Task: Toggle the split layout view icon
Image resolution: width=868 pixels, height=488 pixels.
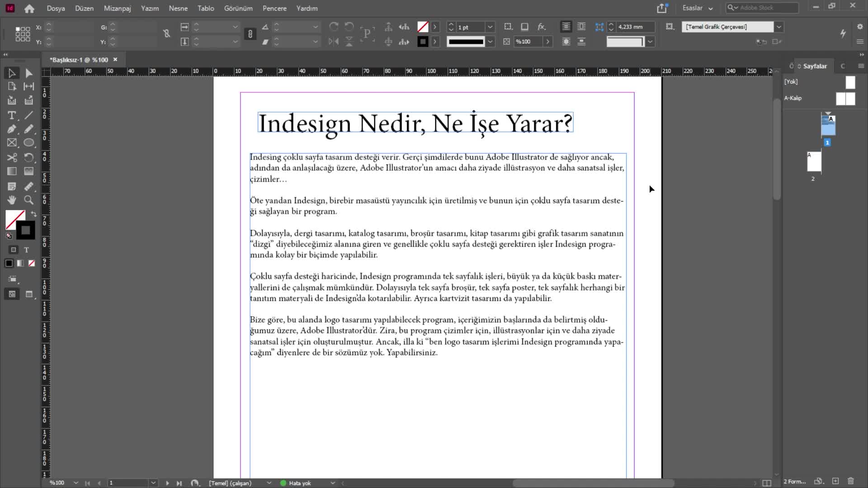Action: pos(767,483)
